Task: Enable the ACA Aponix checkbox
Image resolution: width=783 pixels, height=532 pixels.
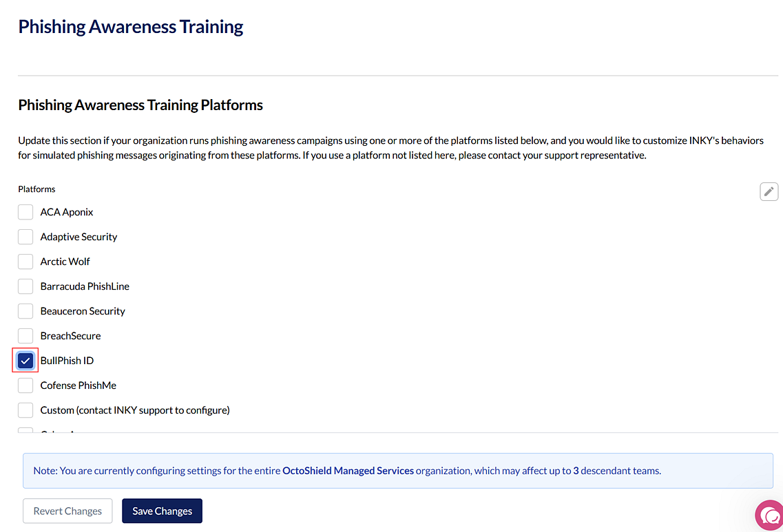Action: click(x=25, y=212)
